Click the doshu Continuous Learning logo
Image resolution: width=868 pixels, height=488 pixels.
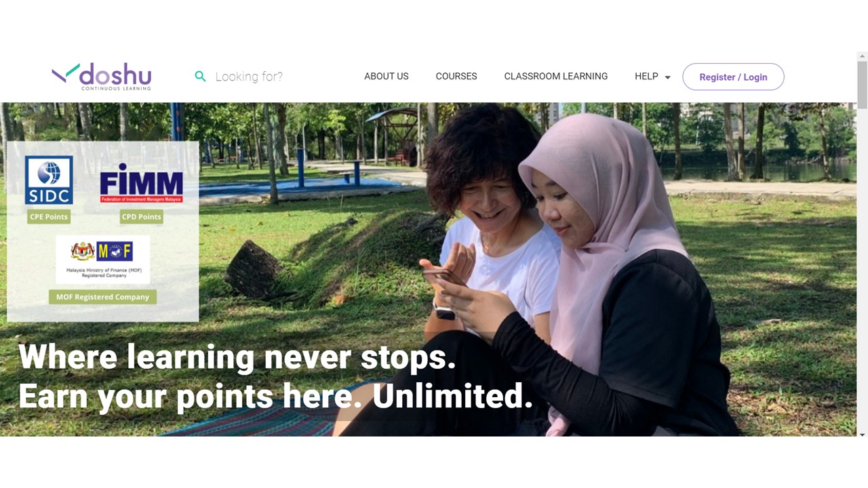tap(102, 77)
